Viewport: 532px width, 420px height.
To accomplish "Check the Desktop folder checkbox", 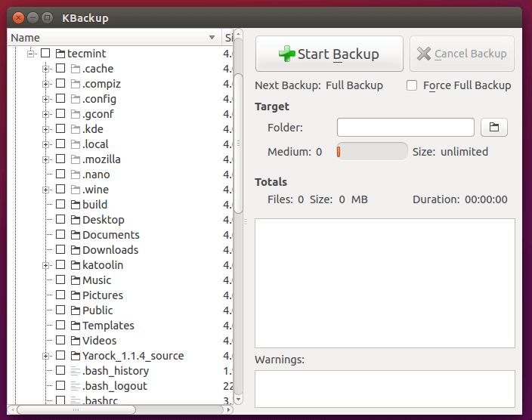I will (x=60, y=220).
